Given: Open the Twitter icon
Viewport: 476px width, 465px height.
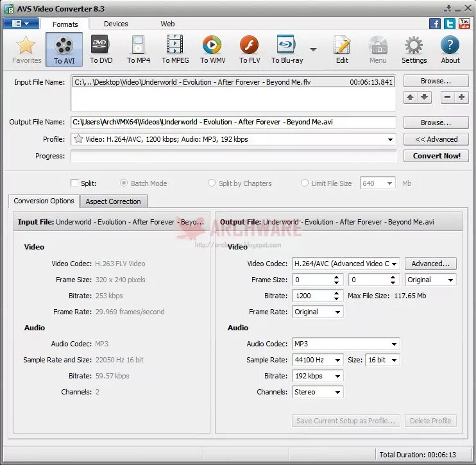Looking at the screenshot, I should (x=450, y=23).
